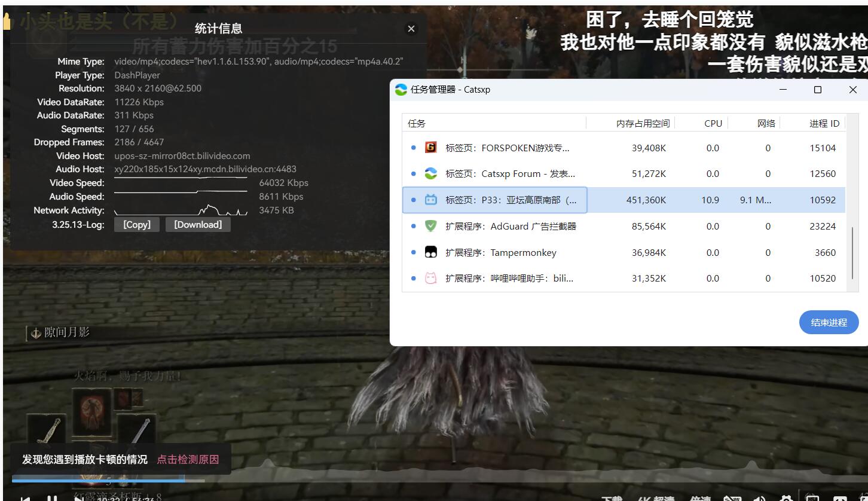The image size is (868, 501).
Task: Click the replay/previous control icon
Action: (x=25, y=498)
